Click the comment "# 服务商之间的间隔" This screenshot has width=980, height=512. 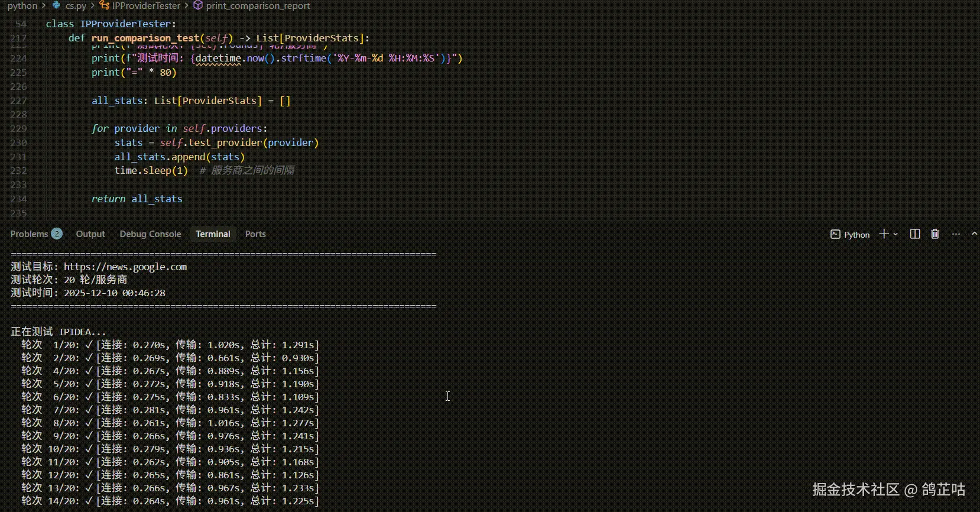(247, 170)
